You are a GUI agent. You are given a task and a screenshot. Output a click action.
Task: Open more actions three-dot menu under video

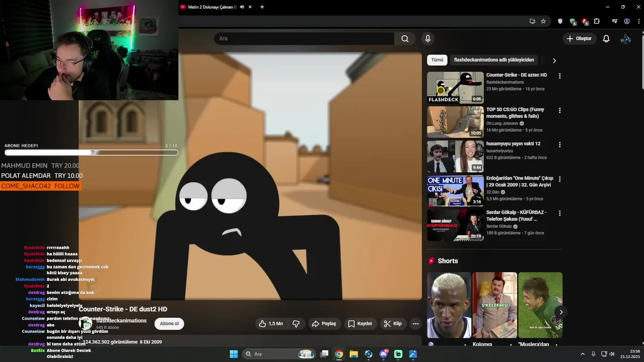point(416,324)
